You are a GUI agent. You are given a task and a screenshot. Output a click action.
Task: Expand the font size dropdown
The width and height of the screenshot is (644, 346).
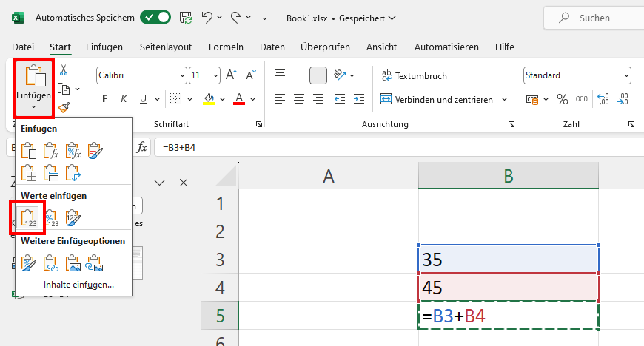[x=215, y=75]
